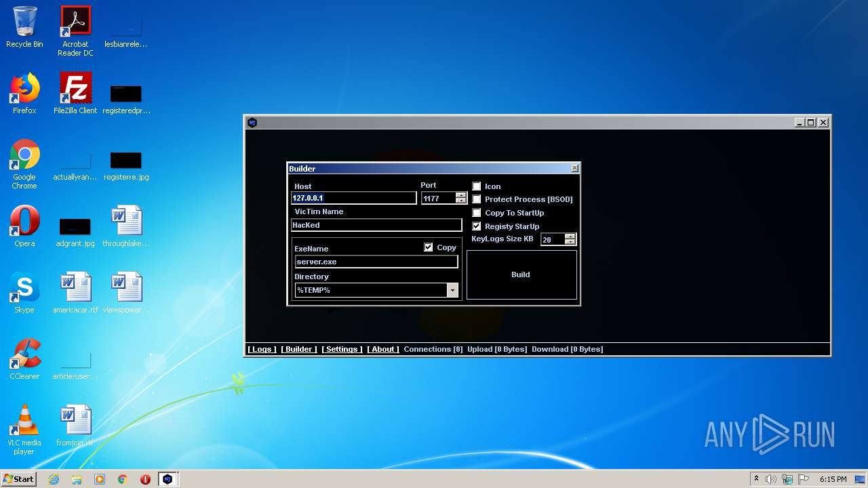Viewport: 868px width, 488px height.
Task: Launch FileZilla Client shortcut
Action: tap(75, 94)
